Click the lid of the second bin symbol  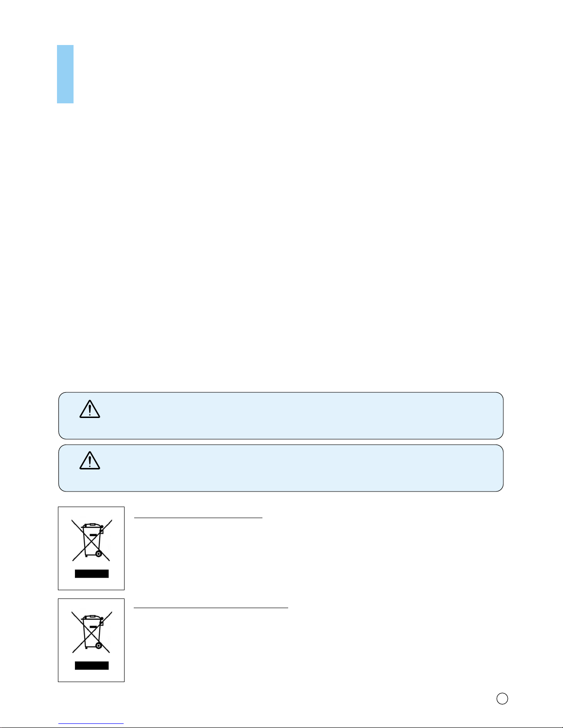(x=91, y=618)
